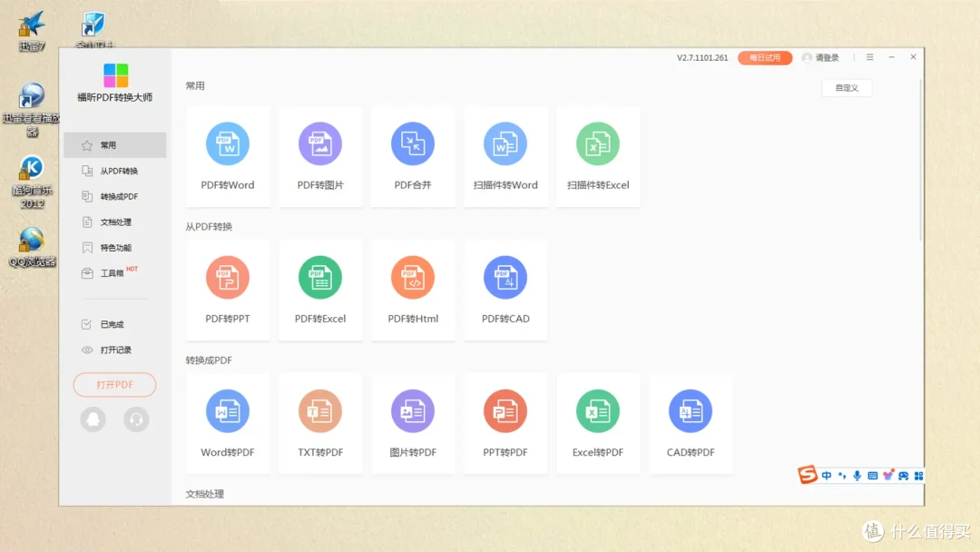Open the TXT转PDF tool
This screenshot has height=552, width=980.
[320, 424]
